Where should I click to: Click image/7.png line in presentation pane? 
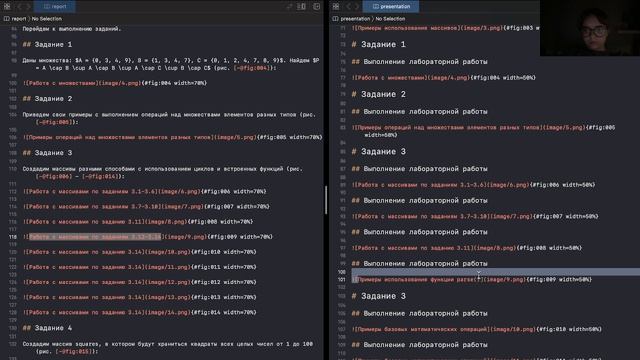coord(475,216)
